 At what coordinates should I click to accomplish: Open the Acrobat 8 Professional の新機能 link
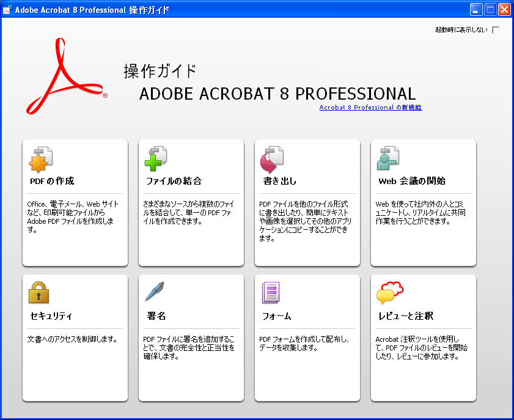click(x=371, y=107)
